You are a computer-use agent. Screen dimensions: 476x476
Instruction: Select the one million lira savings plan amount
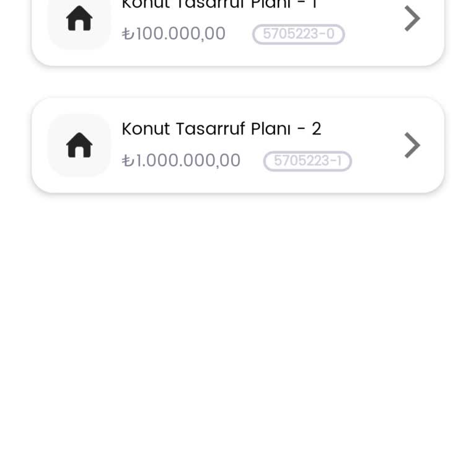tap(181, 161)
